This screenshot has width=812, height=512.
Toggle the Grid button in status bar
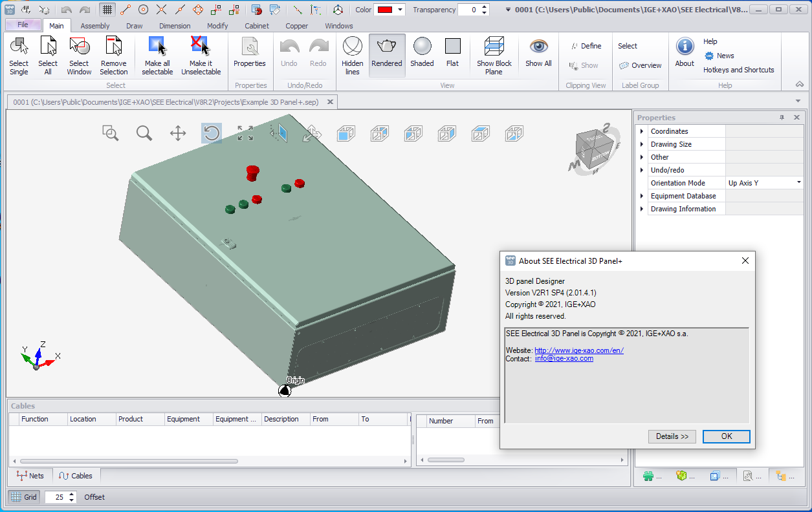(x=24, y=497)
